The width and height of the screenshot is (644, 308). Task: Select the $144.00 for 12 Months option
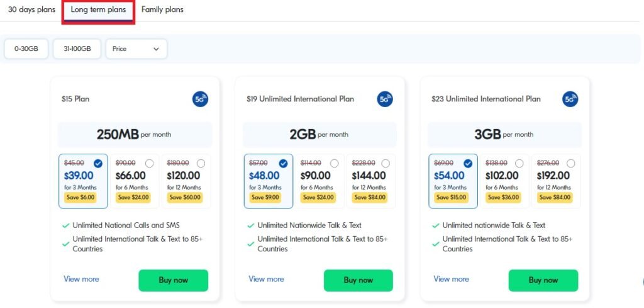tap(371, 181)
